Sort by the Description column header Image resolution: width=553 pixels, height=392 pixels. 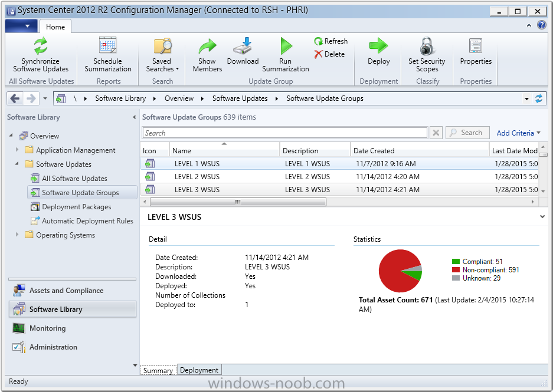[x=315, y=151]
